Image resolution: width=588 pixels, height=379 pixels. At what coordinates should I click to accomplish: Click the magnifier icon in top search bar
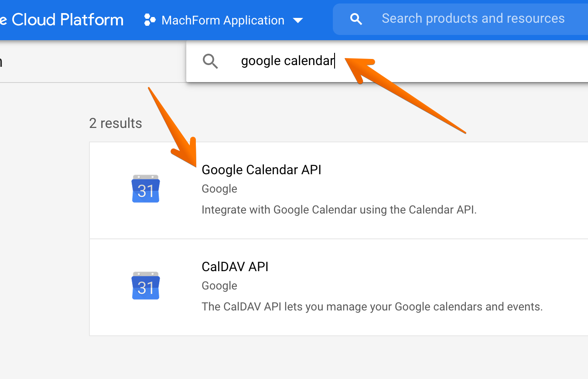[x=356, y=19]
